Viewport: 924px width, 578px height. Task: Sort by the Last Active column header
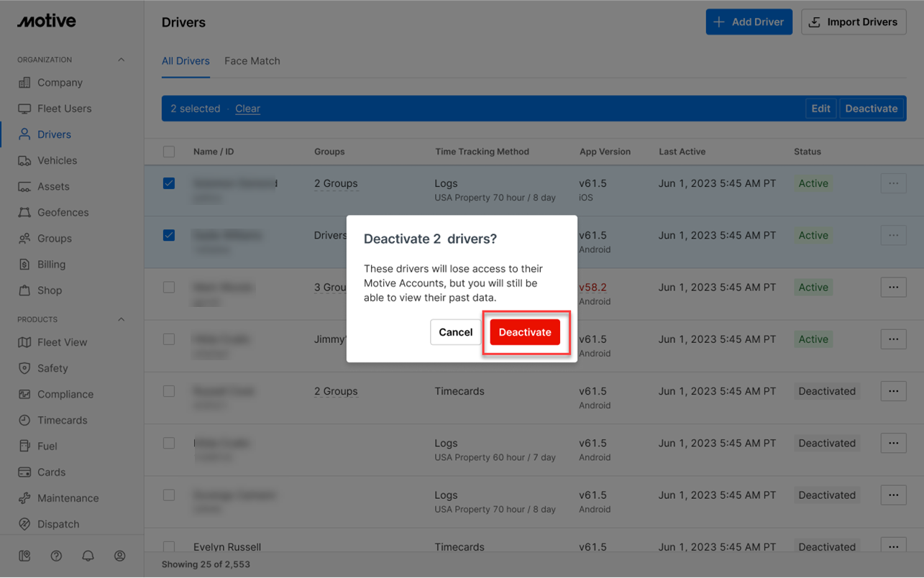(682, 152)
